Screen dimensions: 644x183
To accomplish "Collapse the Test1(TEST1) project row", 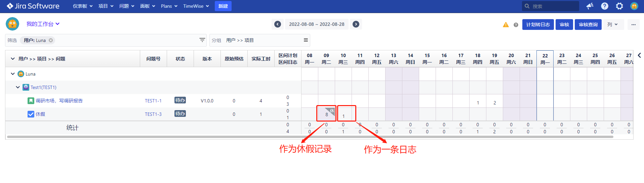I will [x=18, y=87].
